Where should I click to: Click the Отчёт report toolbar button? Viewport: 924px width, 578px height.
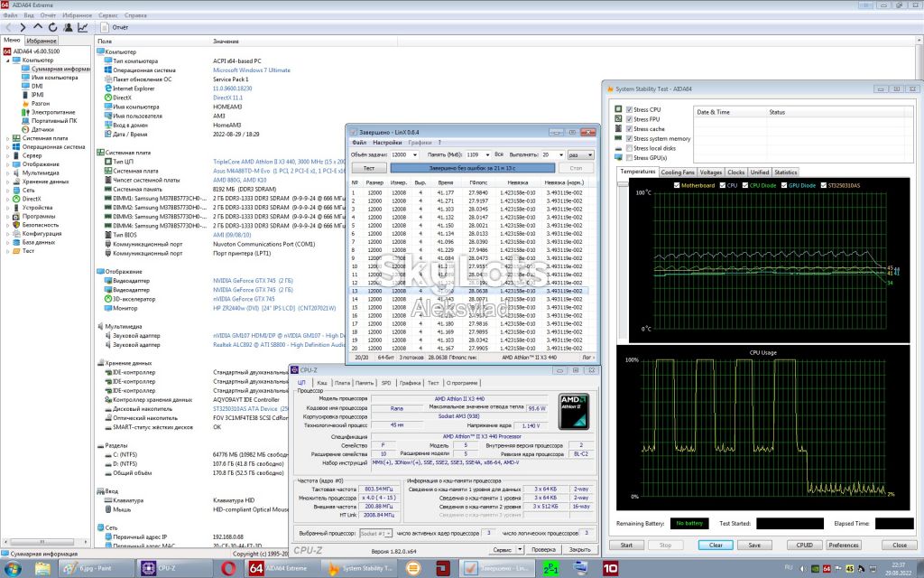[x=115, y=27]
